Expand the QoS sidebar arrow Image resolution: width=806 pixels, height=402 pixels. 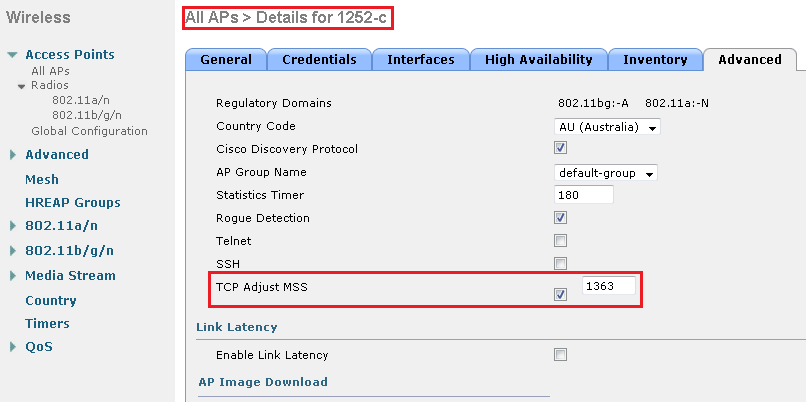12,348
